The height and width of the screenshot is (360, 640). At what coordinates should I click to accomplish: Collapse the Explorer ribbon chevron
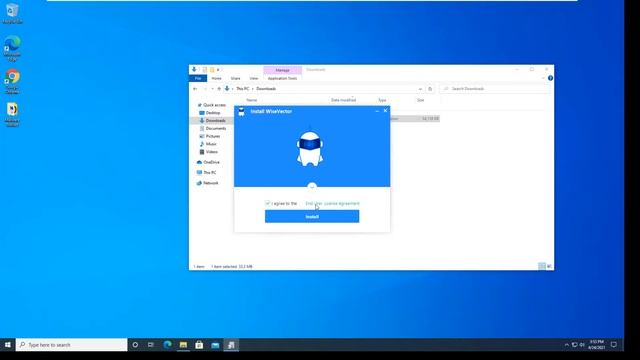point(543,78)
